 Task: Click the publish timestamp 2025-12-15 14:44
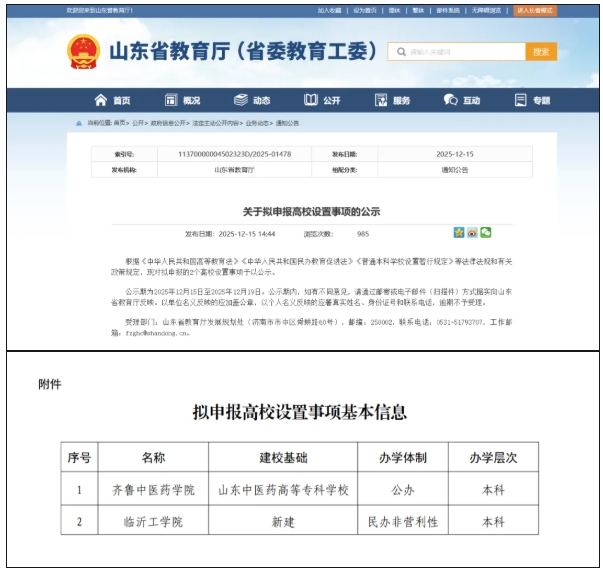tap(247, 234)
